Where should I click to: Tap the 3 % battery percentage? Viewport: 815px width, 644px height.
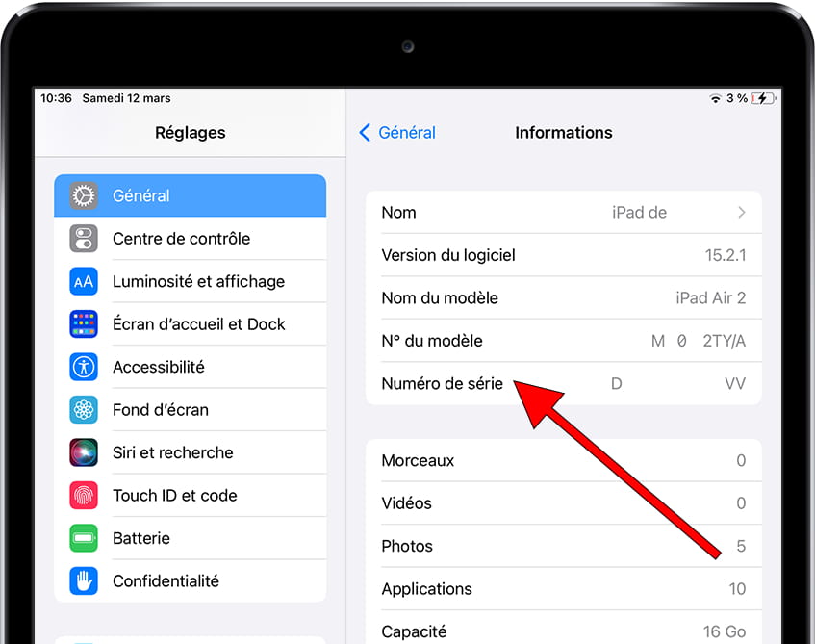pos(736,98)
